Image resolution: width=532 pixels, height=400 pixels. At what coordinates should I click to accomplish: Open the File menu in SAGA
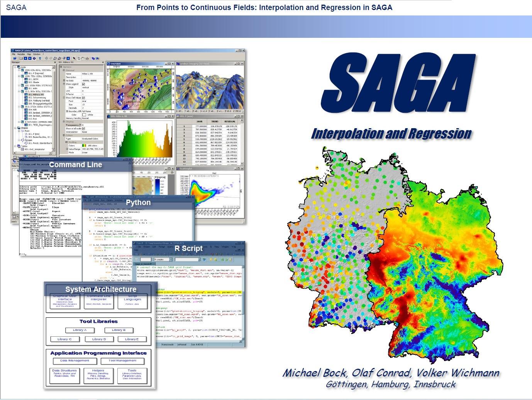(14, 54)
